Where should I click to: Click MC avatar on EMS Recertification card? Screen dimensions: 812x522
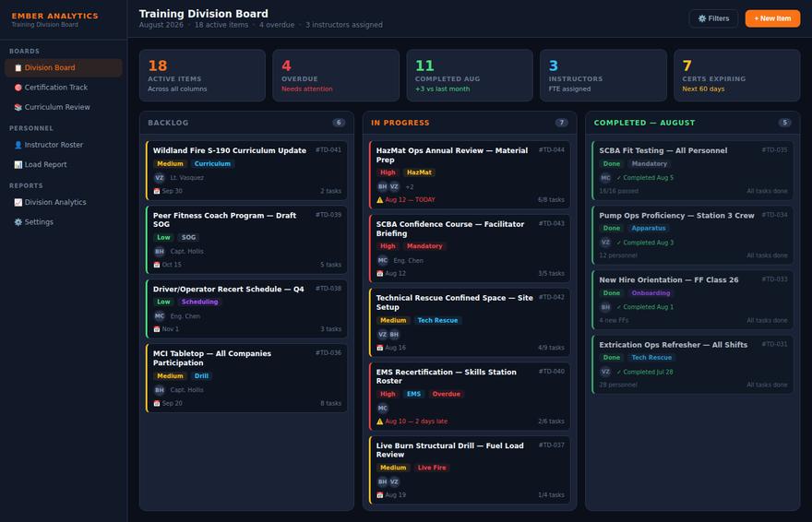(x=383, y=409)
